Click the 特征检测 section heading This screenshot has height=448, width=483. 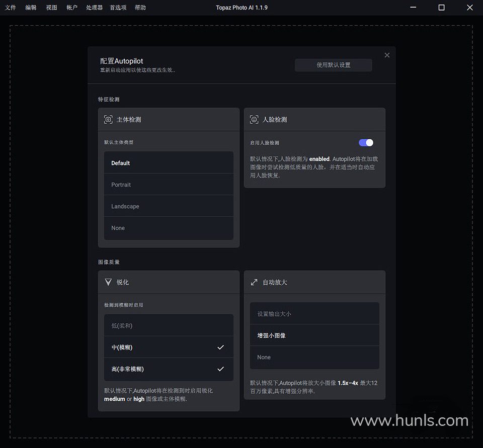pyautogui.click(x=109, y=99)
